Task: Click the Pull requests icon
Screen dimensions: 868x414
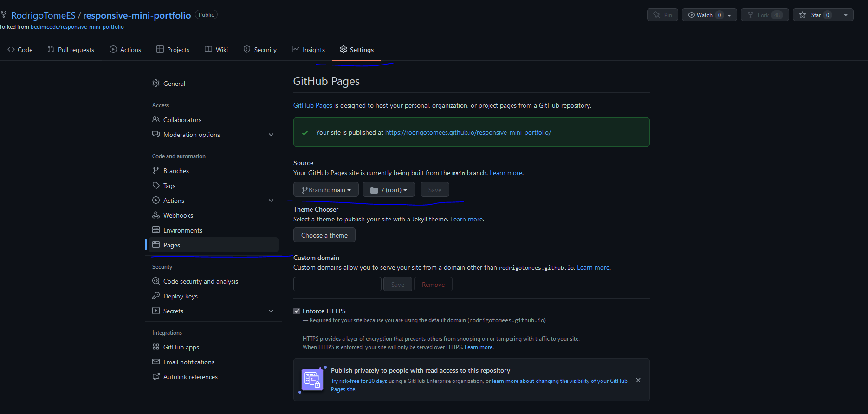Action: coord(51,49)
